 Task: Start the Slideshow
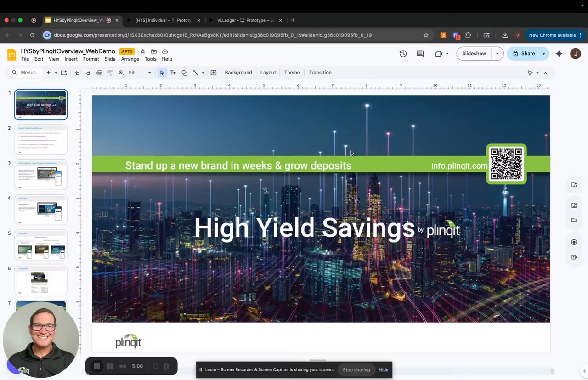[474, 54]
